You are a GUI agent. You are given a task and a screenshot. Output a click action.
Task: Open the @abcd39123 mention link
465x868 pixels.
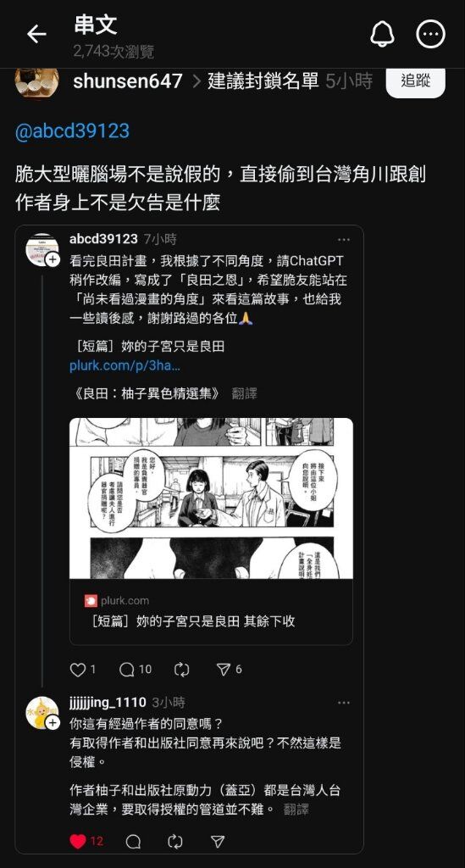[72, 131]
